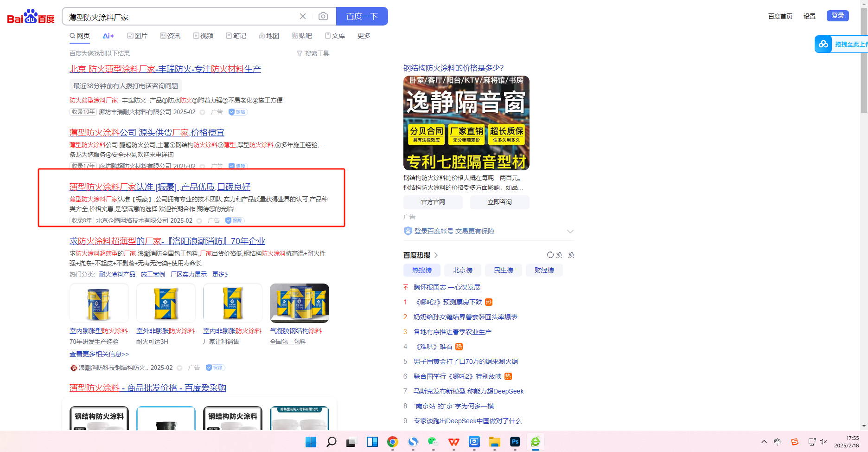Go to 百度首页 link
868x452 pixels.
coord(780,16)
